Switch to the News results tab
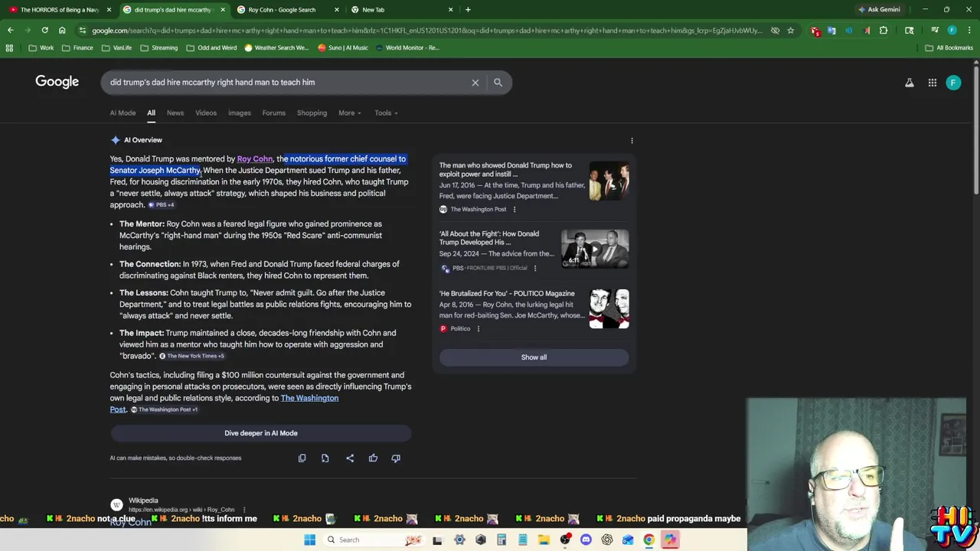 (175, 112)
